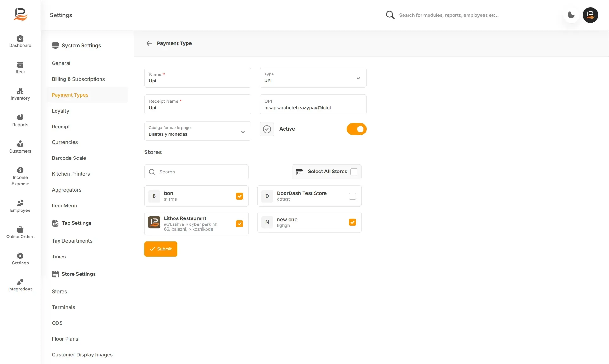This screenshot has width=609, height=364.
Task: Open Terminals page
Action: click(63, 307)
